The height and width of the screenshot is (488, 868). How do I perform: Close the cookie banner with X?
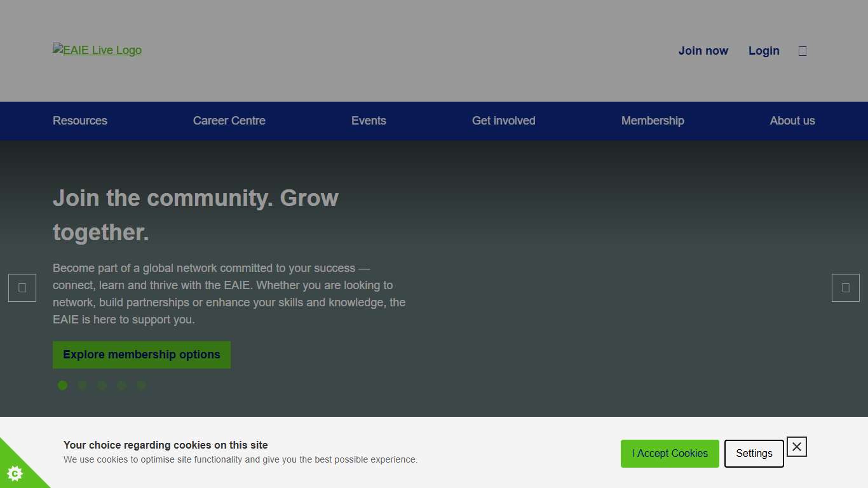point(796,447)
